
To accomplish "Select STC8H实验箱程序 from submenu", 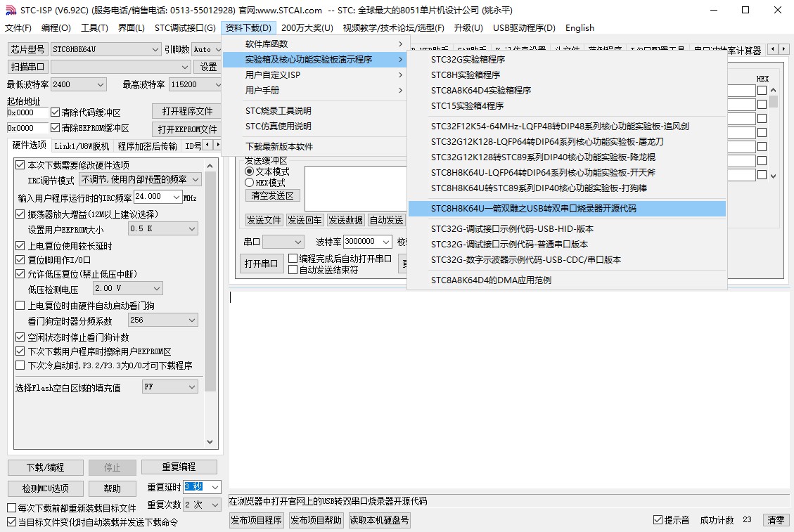I will click(x=567, y=75).
